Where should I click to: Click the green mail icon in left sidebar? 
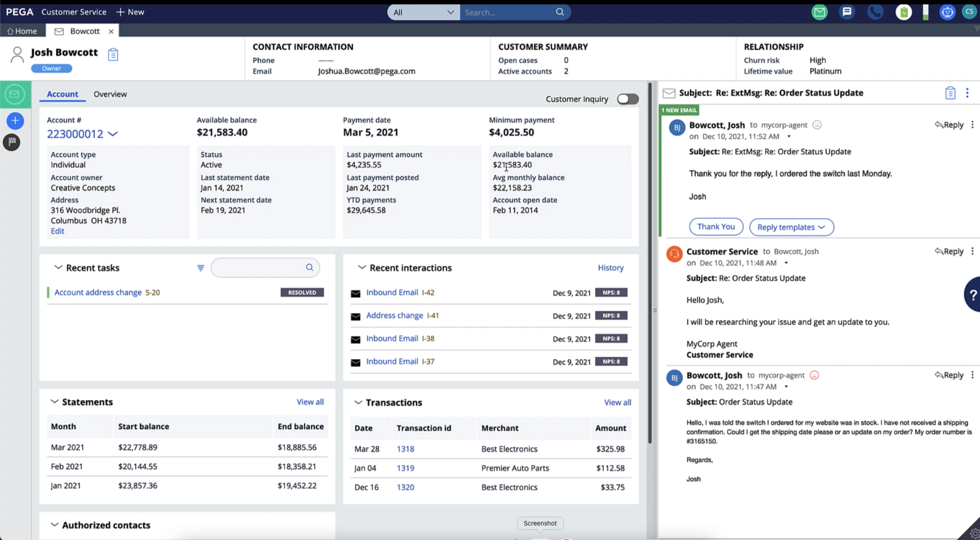coord(15,95)
